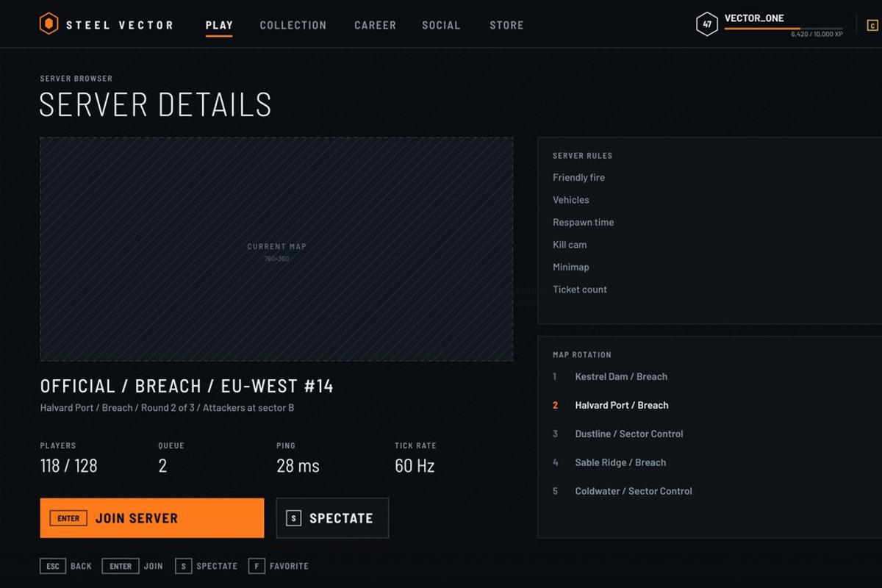The height and width of the screenshot is (588, 882).
Task: Open the CAREER tab
Action: (375, 25)
